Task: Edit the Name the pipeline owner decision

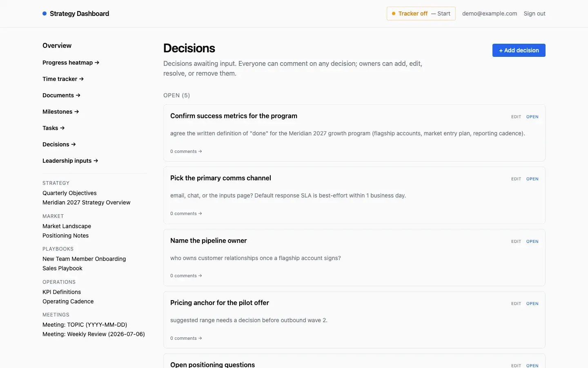Action: 516,242
